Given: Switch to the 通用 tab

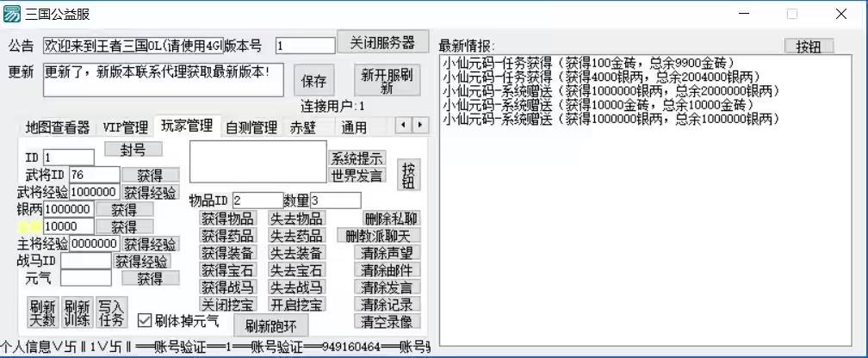Looking at the screenshot, I should coord(354,128).
